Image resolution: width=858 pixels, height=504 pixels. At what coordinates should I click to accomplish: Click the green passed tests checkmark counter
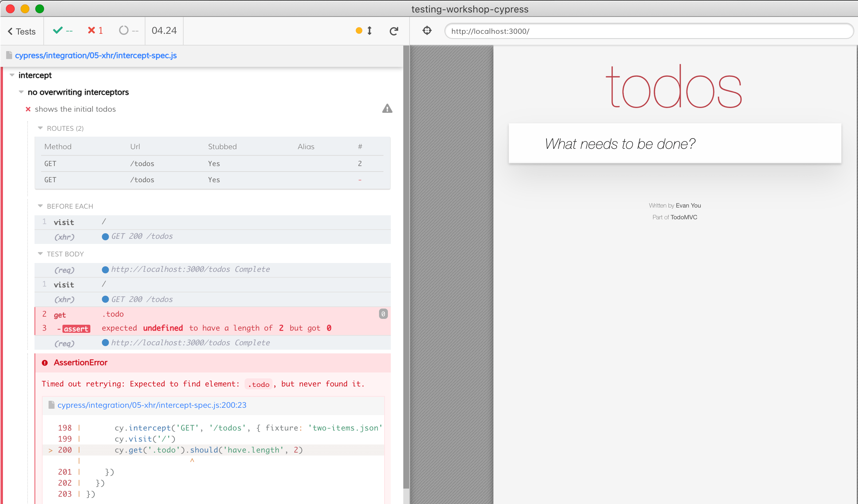click(62, 30)
